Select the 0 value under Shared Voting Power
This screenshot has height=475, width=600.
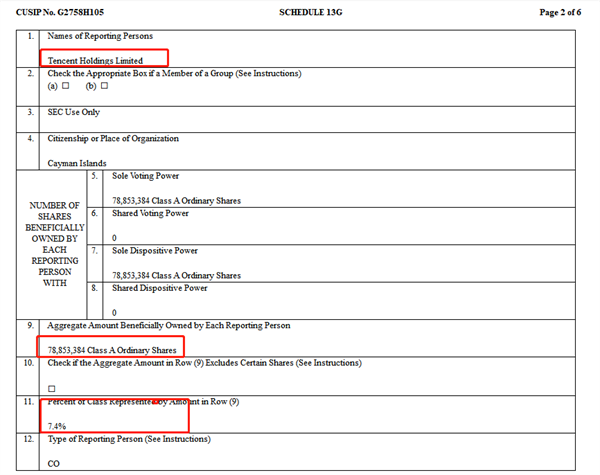point(114,238)
